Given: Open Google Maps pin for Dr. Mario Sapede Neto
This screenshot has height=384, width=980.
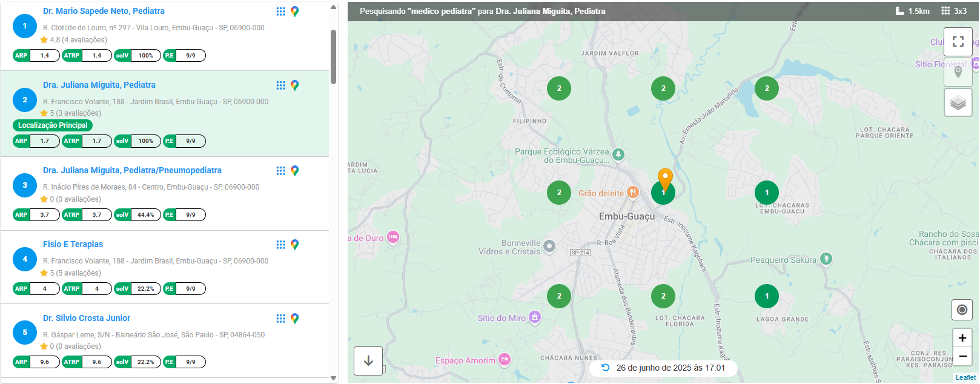Looking at the screenshot, I should (x=295, y=12).
